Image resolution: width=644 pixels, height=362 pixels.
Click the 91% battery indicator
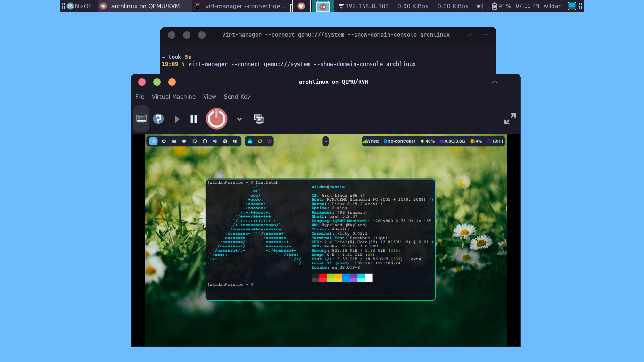(501, 6)
